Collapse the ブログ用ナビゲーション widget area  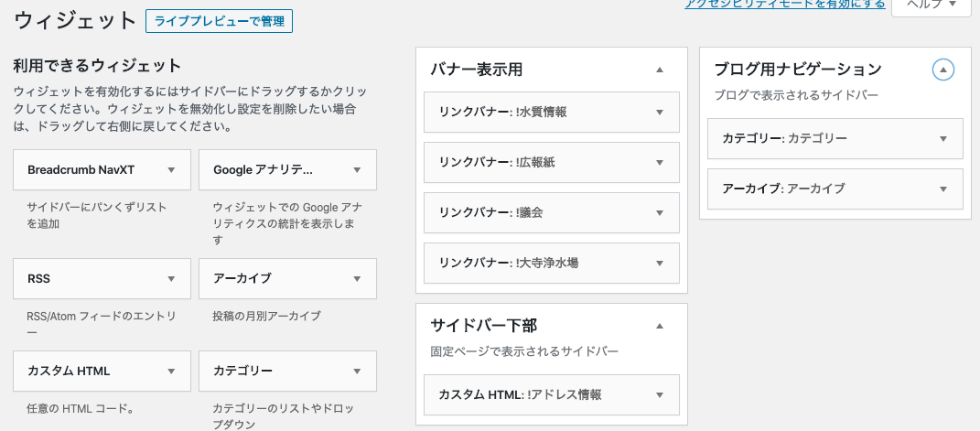pos(942,70)
